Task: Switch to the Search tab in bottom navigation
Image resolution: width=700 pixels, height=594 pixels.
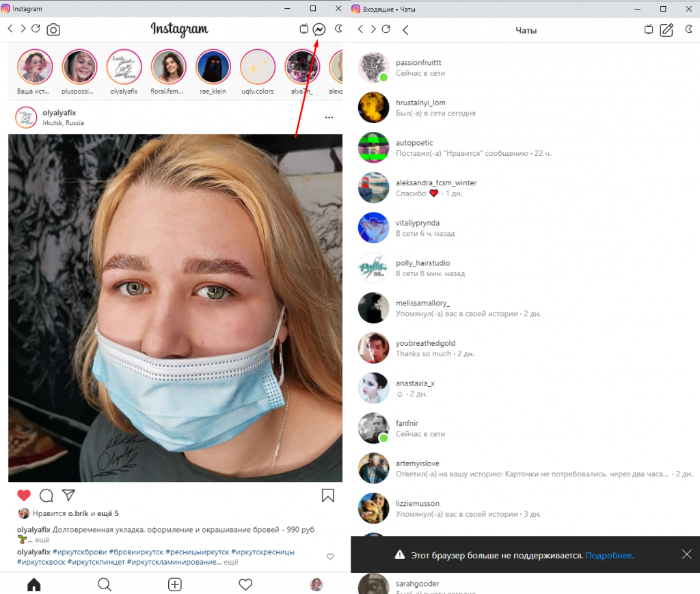Action: 105,584
